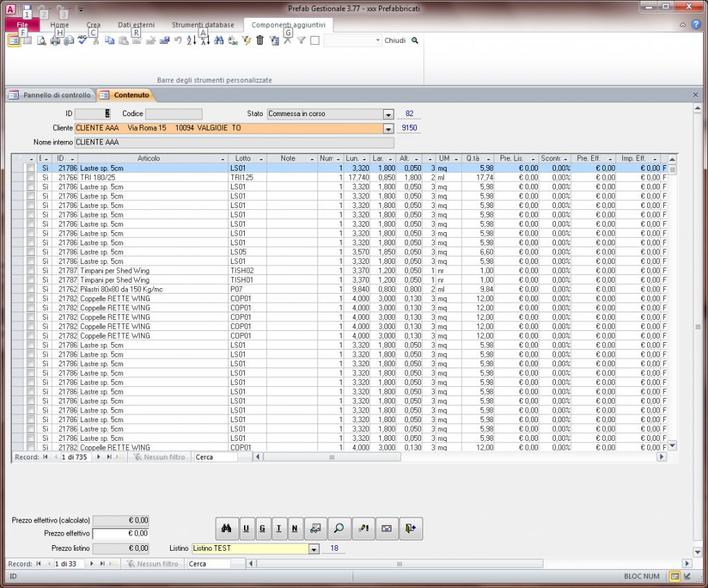This screenshot has width=708, height=588.
Task: Click the Nome interno field showing CLIENTE AAA
Action: point(234,142)
